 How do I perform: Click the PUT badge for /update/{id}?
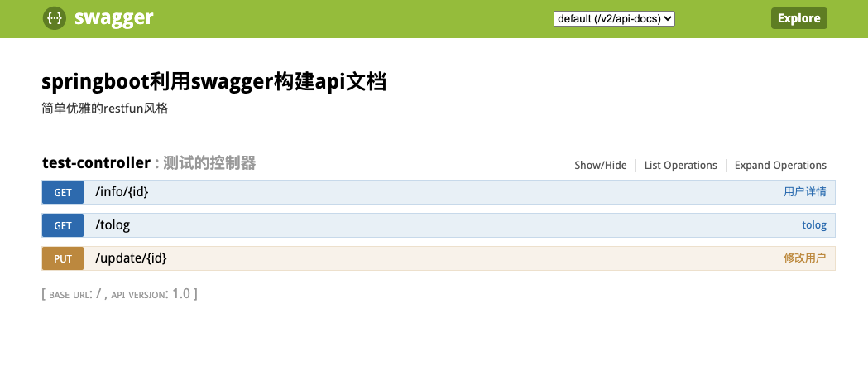63,258
